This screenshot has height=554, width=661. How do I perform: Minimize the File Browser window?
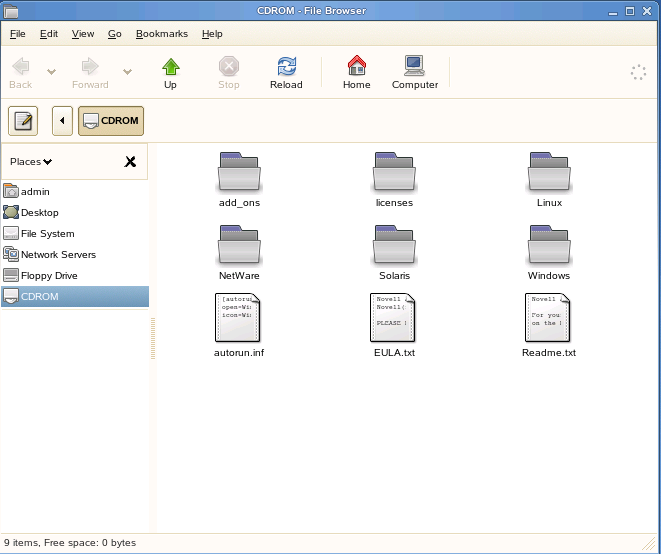click(x=613, y=11)
